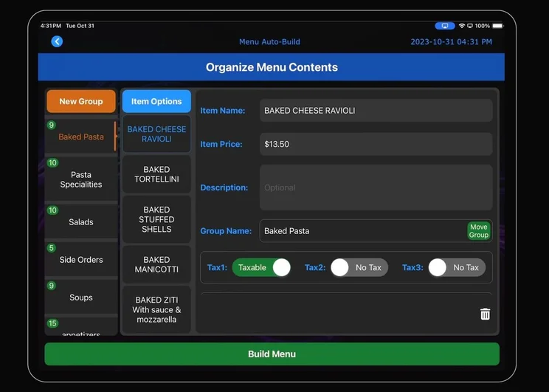The image size is (549, 392).
Task: Tap the 10 badge on Salads
Action: click(x=52, y=210)
